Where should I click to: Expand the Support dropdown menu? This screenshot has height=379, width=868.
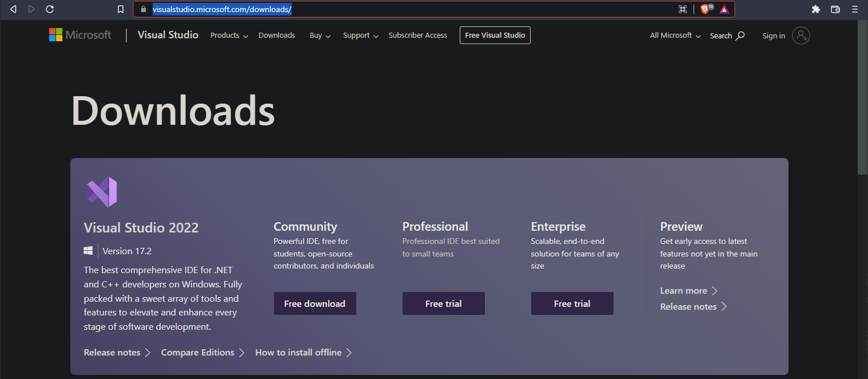coord(360,35)
